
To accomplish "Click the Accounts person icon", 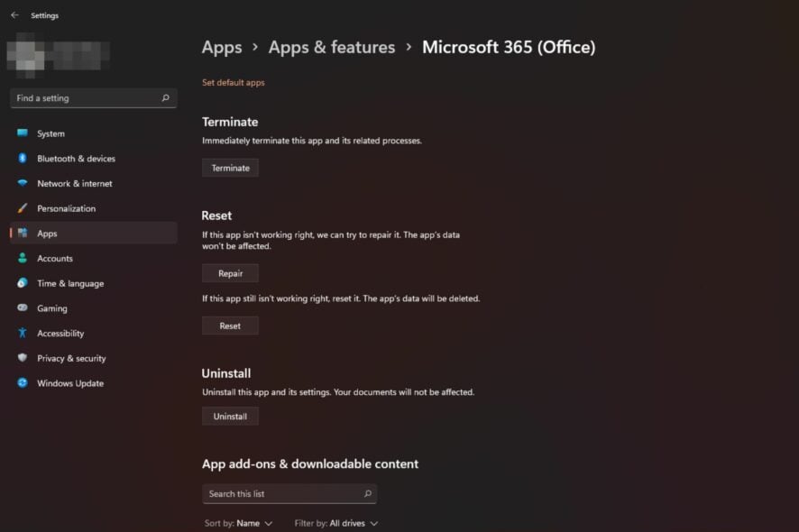I will (23, 258).
